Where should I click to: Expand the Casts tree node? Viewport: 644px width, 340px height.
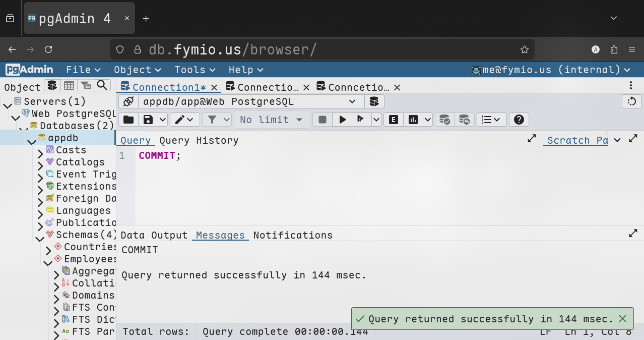(40, 151)
